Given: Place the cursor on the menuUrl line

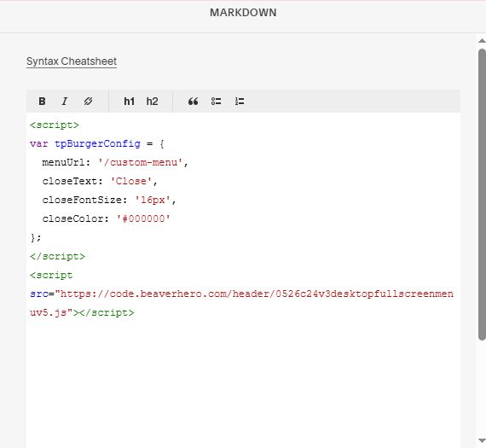Looking at the screenshot, I should coord(115,163).
